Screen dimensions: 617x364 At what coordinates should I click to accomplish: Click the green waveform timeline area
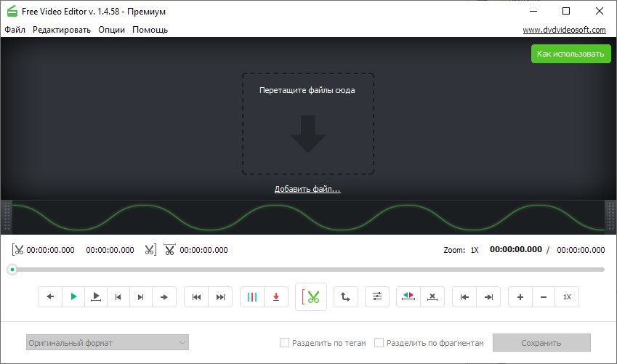point(308,217)
